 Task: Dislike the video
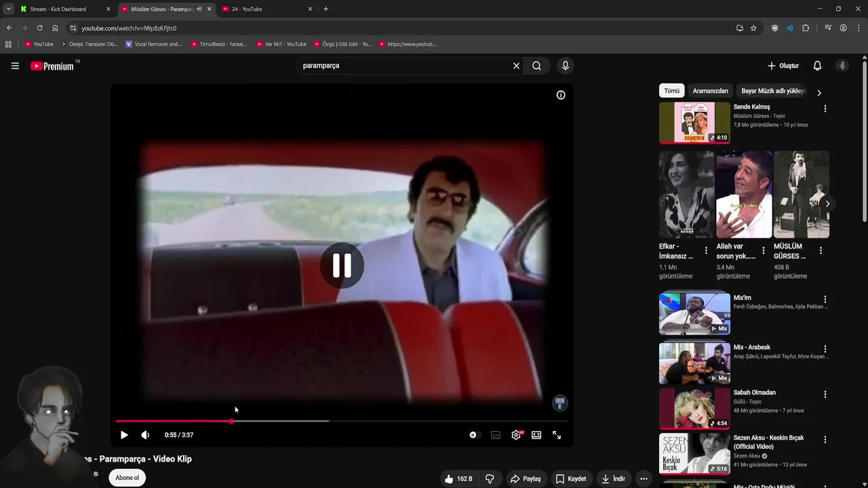point(490,479)
